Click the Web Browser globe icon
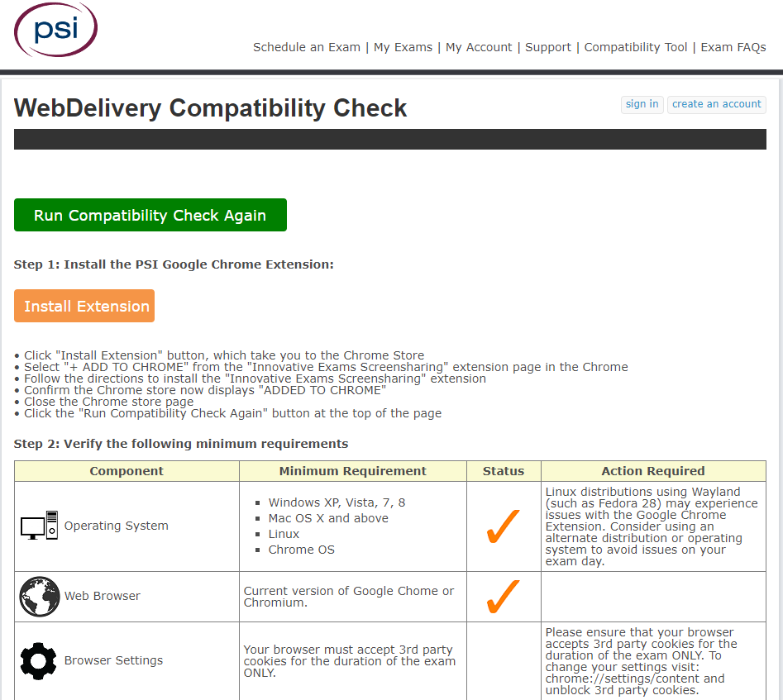 pyautogui.click(x=40, y=596)
